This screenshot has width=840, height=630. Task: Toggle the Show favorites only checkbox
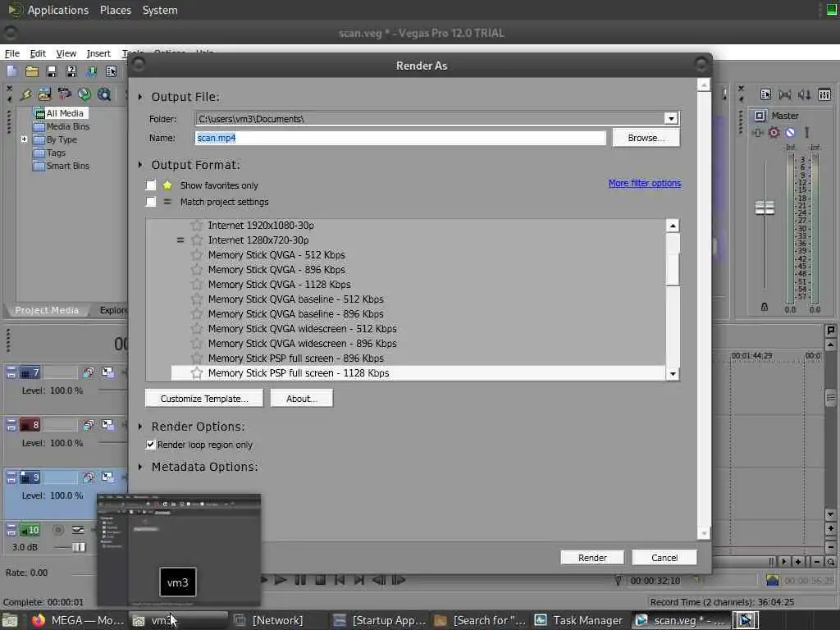151,185
